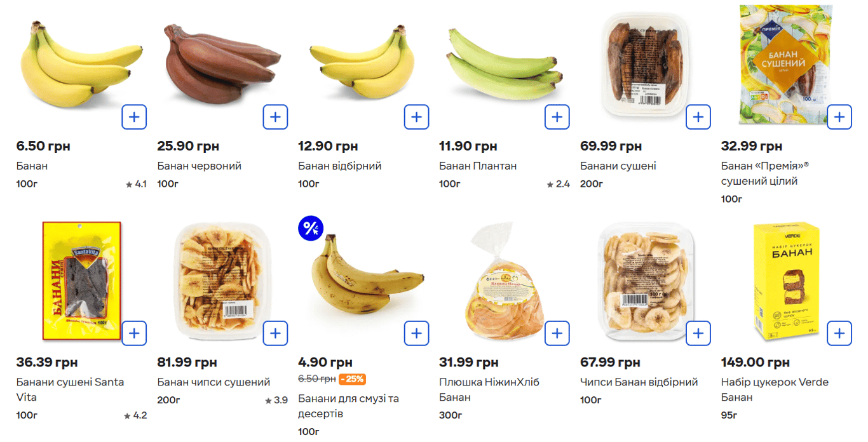Screen dimensions: 868x442
Task: Add Банани сушені Santa Vita plus icon
Action: coord(134,333)
